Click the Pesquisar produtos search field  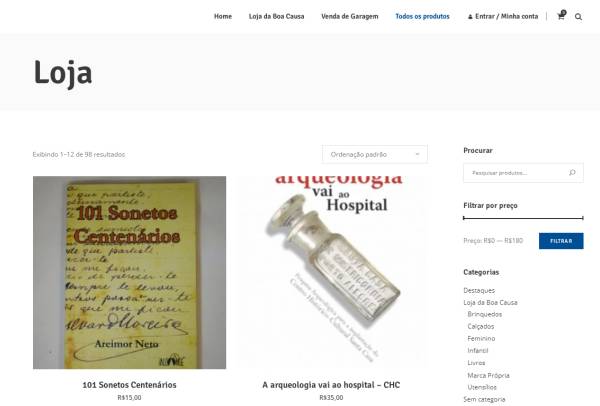[x=516, y=173]
